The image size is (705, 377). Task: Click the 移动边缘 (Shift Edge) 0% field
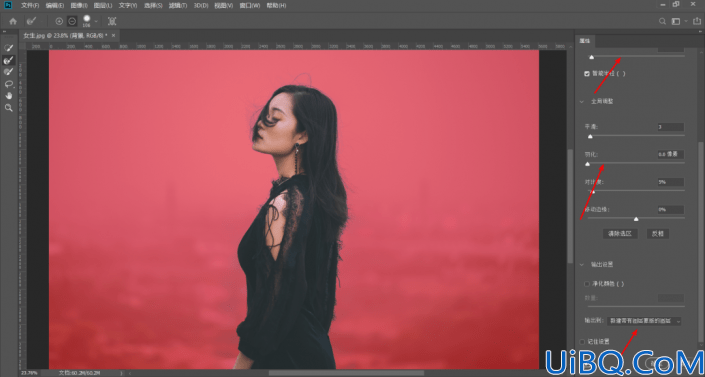pos(670,210)
